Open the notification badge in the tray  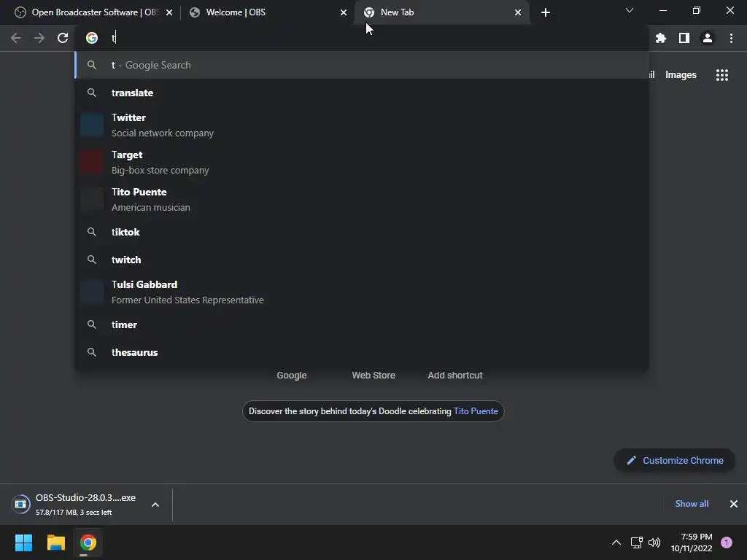(x=727, y=542)
